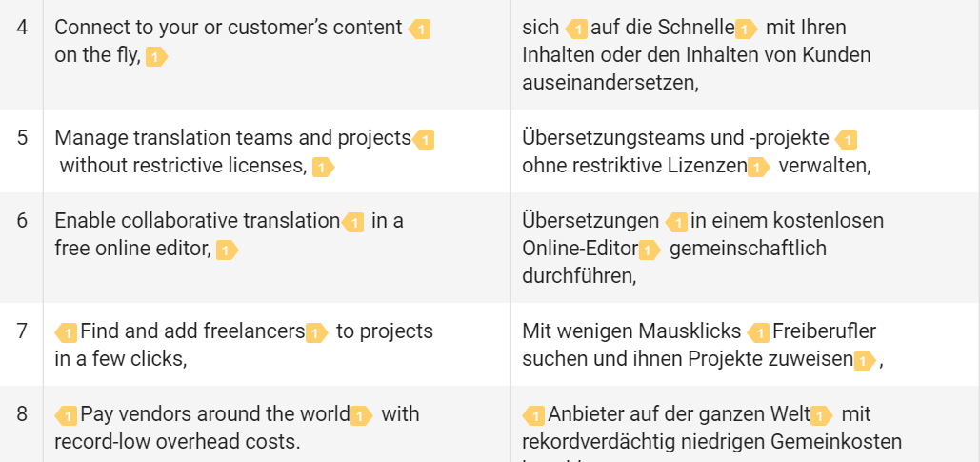Click the tag before "Freiberufler" in target
Image resolution: width=980 pixels, height=462 pixels.
[759, 333]
